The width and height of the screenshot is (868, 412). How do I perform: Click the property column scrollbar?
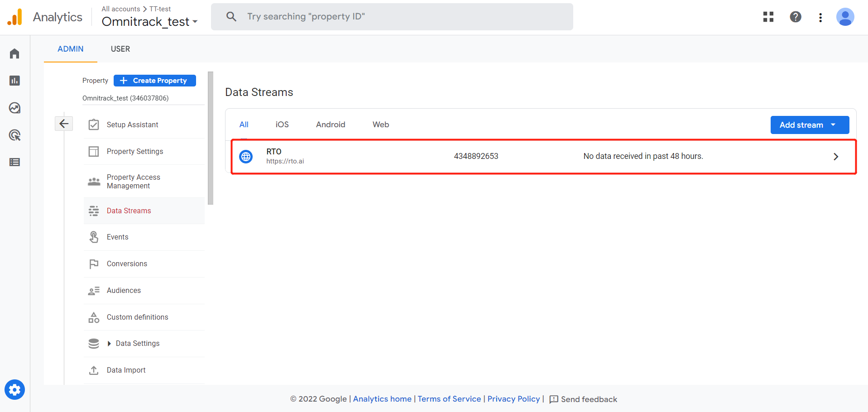(x=210, y=138)
